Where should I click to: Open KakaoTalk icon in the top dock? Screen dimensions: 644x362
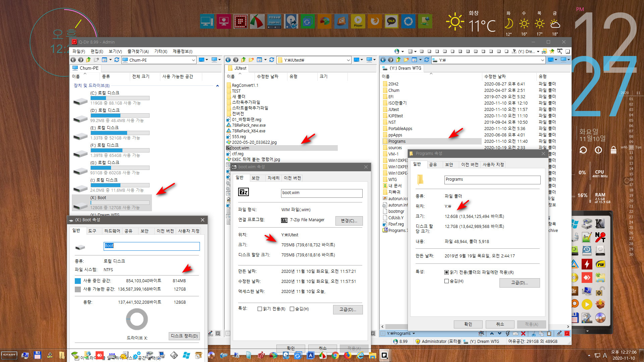[391, 21]
